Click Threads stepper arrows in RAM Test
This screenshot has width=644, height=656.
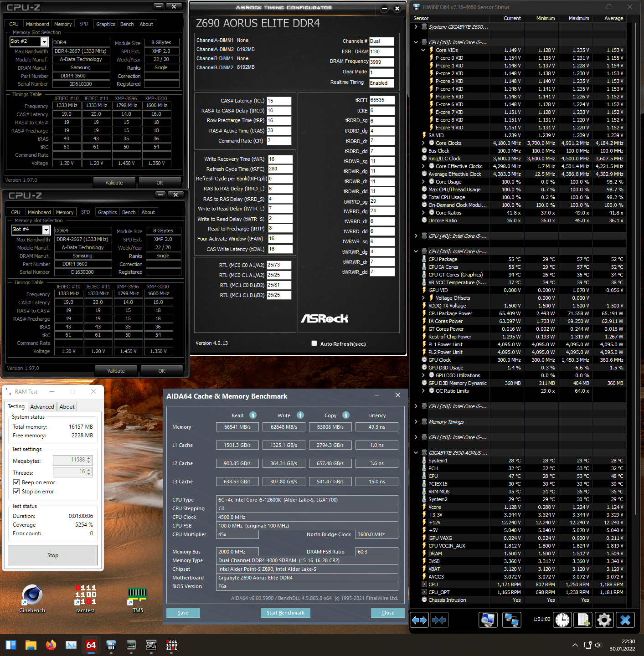89,472
